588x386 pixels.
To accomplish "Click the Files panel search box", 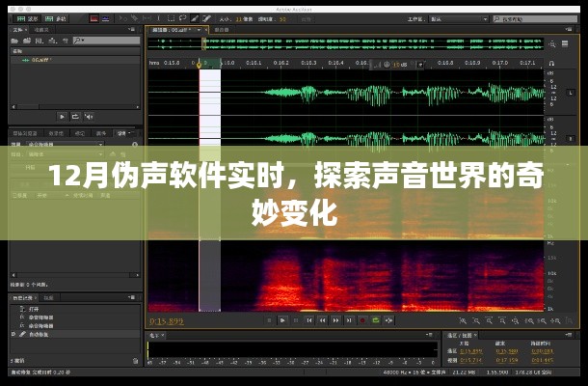I will 106,41.
